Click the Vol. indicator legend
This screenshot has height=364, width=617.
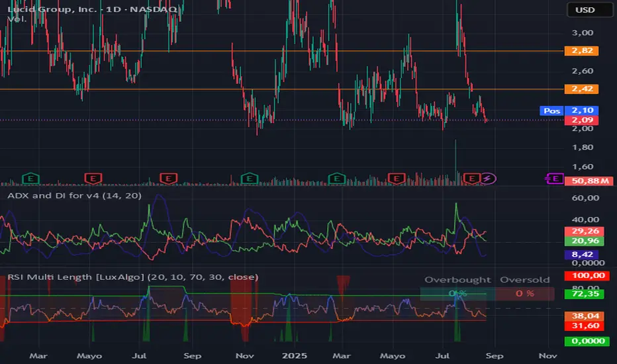coord(17,19)
